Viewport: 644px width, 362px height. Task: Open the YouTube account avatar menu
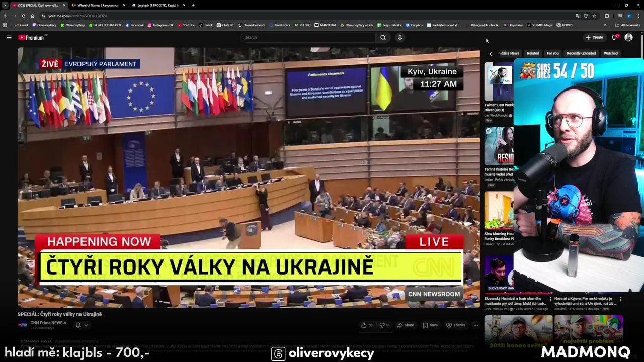pyautogui.click(x=628, y=37)
